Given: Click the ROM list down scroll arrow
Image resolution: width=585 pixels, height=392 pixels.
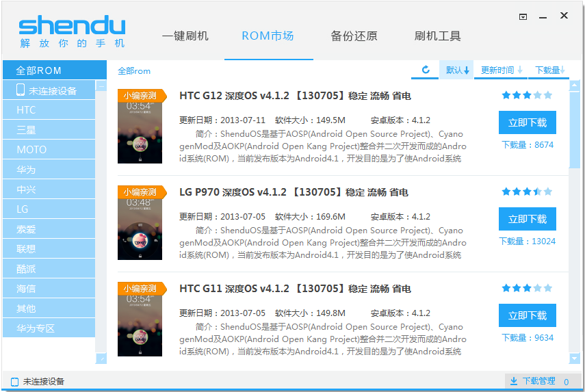Looking at the screenshot, I should tap(574, 358).
